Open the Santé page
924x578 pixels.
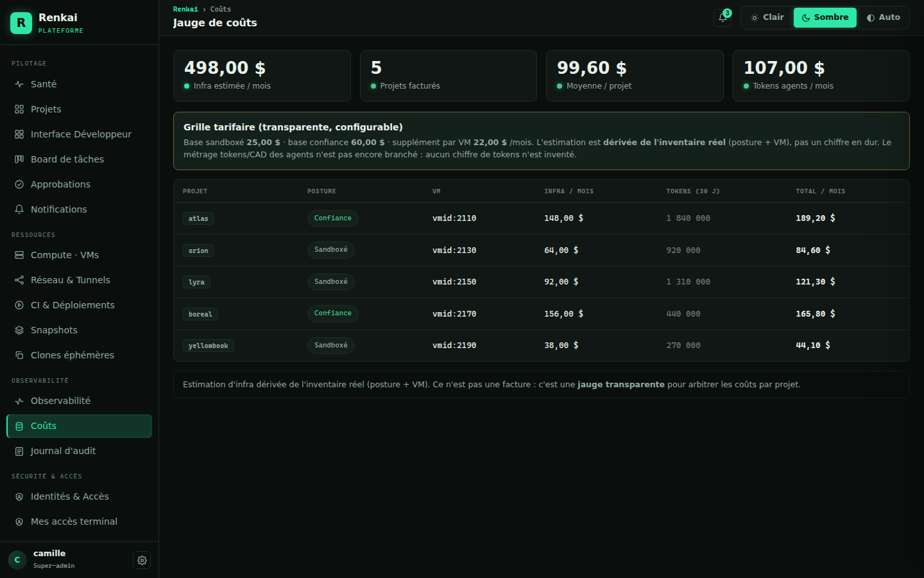click(x=79, y=84)
